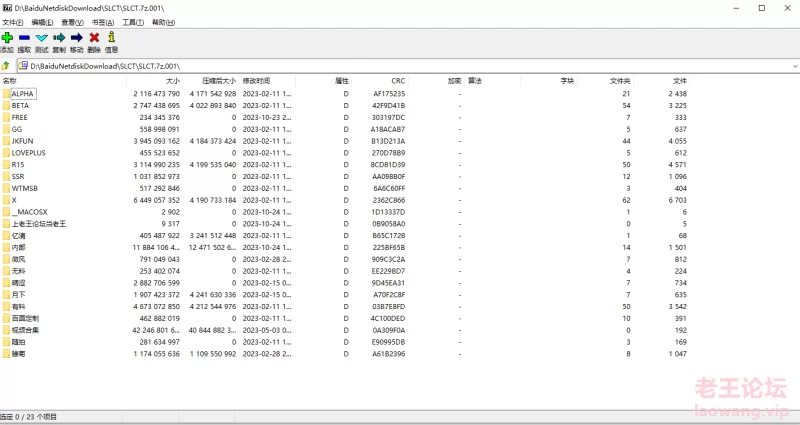This screenshot has width=800, height=425.
Task: Select the ALPHA folder
Action: [x=22, y=94]
